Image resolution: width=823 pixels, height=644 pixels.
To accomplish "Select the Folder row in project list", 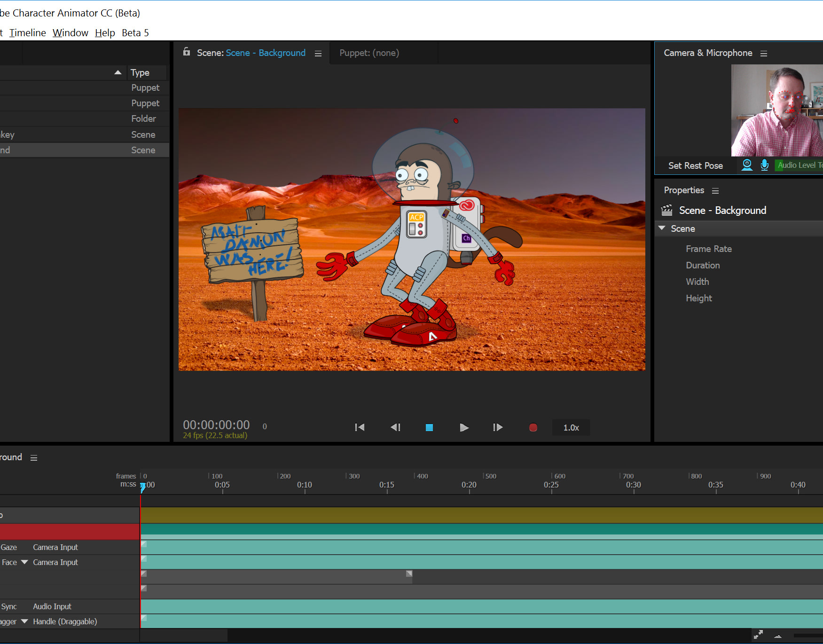I will [84, 119].
